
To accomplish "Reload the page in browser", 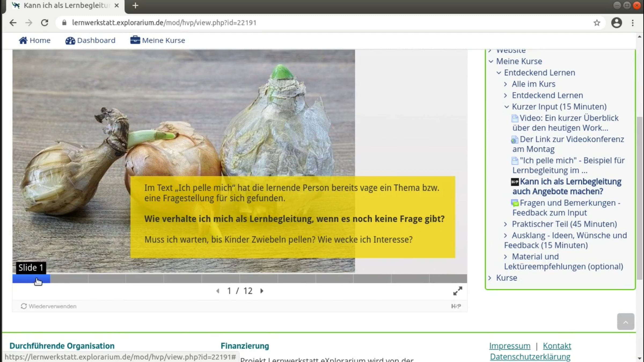I will pyautogui.click(x=45, y=23).
